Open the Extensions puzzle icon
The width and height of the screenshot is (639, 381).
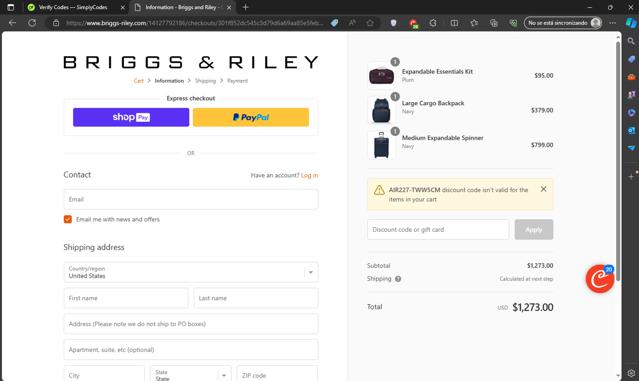[433, 23]
